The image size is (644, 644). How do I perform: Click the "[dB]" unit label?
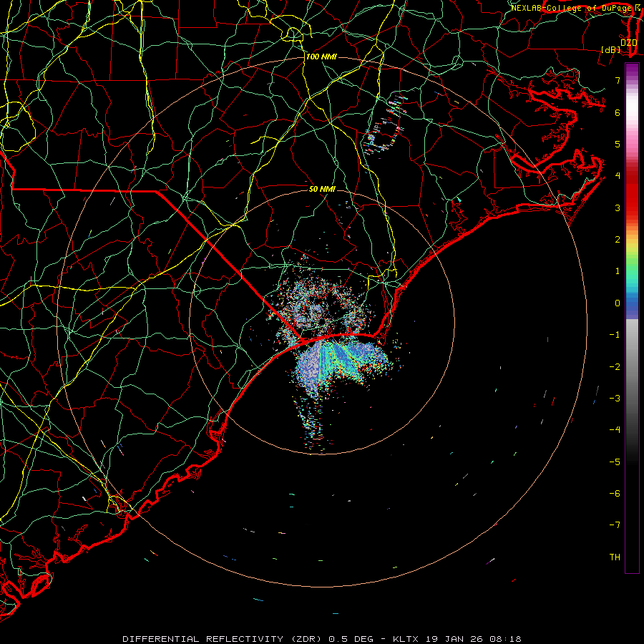pos(611,49)
